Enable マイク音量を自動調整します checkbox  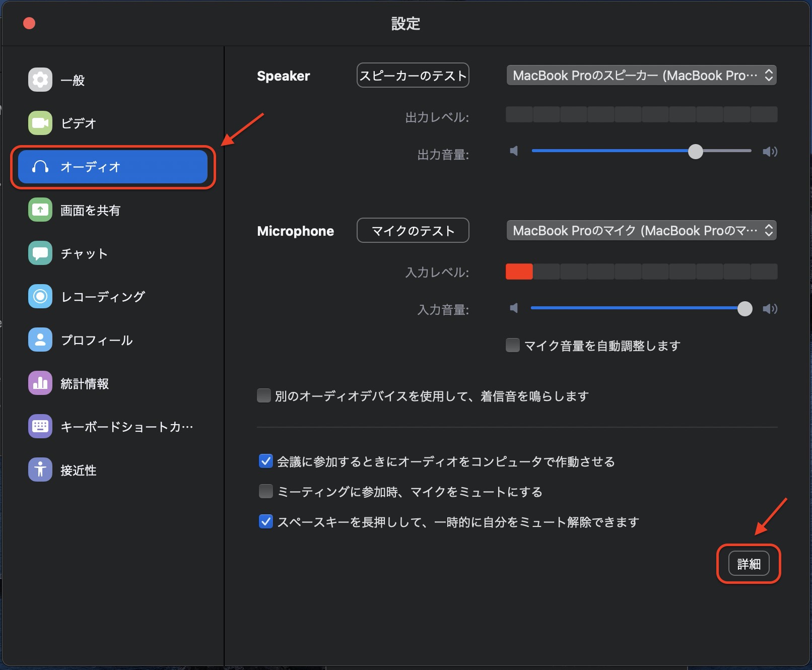(x=513, y=345)
